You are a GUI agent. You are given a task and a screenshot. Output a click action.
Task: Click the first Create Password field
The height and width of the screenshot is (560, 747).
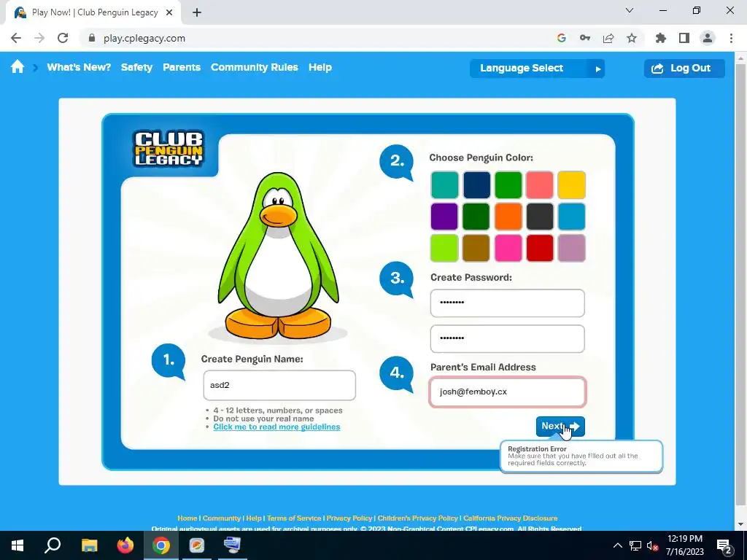[508, 303]
